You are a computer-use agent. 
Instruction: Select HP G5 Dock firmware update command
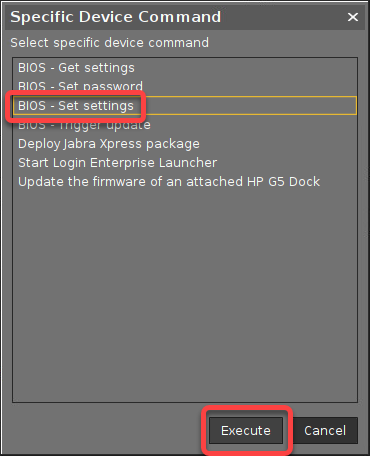[x=185, y=182]
